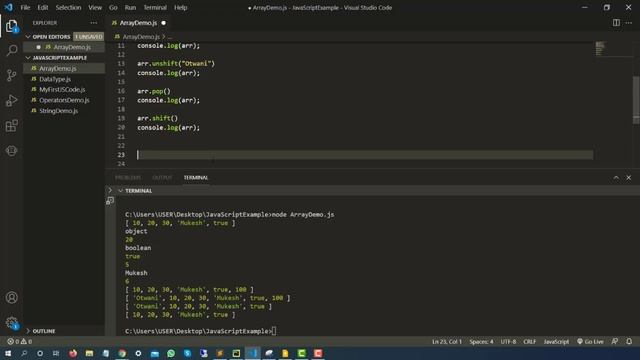Click JavaScript language mode status
The width and height of the screenshot is (640, 360).
tap(556, 342)
